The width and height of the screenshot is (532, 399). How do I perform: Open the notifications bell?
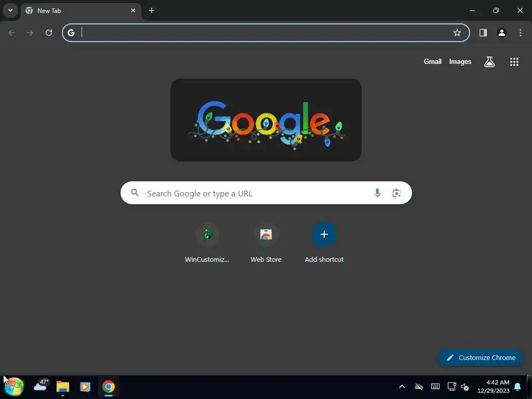[517, 387]
